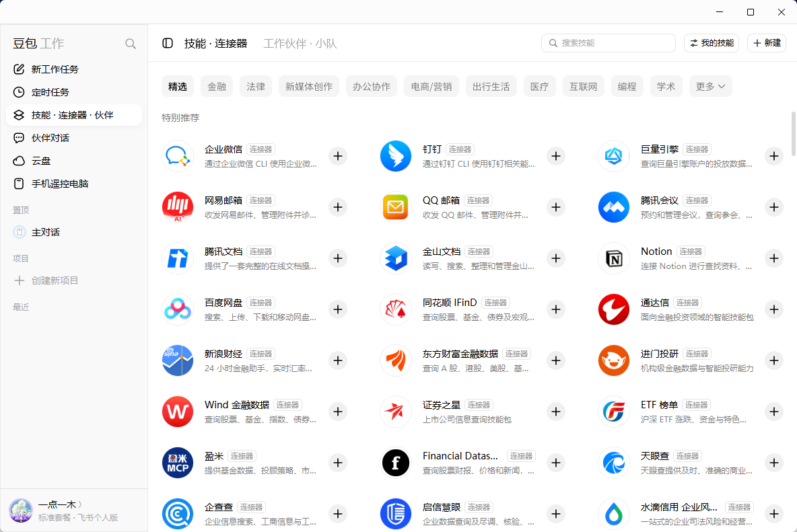Click the 天眼查 connector logo

tap(613, 463)
